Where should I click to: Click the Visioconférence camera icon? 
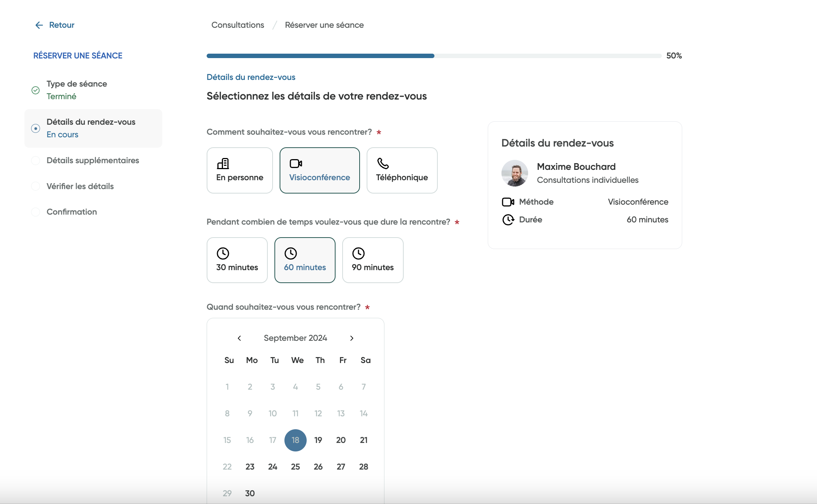point(296,163)
